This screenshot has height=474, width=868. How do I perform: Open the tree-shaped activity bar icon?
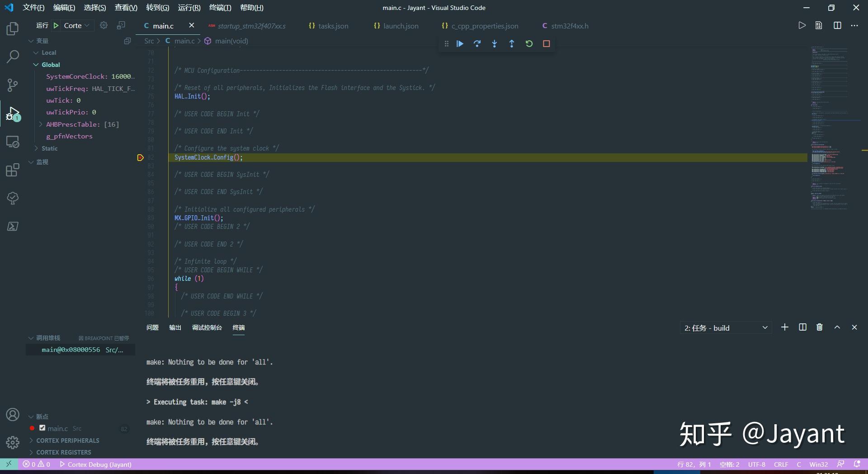pyautogui.click(x=13, y=198)
